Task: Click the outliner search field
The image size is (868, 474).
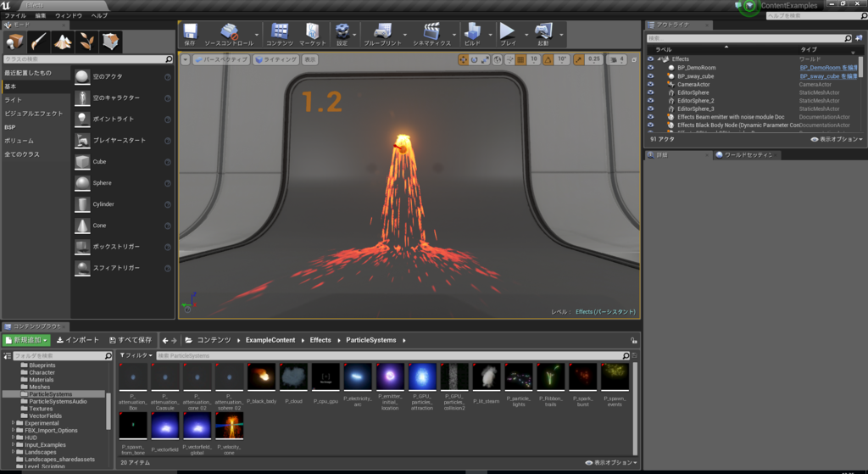Action: 749,38
